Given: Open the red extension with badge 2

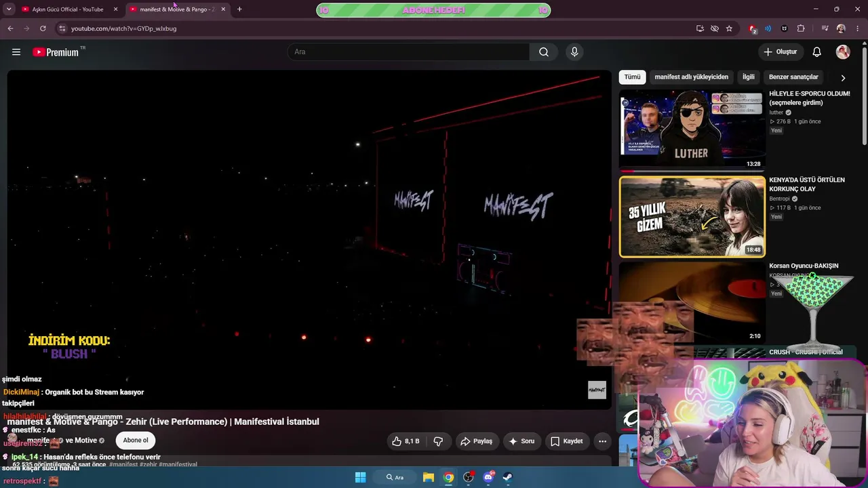Looking at the screenshot, I should [x=752, y=28].
